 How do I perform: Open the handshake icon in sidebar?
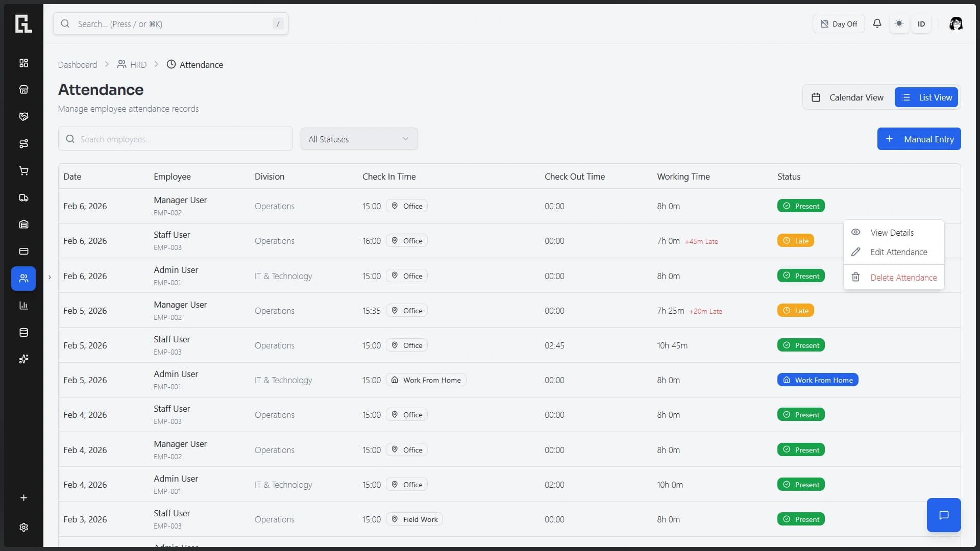coord(23,117)
